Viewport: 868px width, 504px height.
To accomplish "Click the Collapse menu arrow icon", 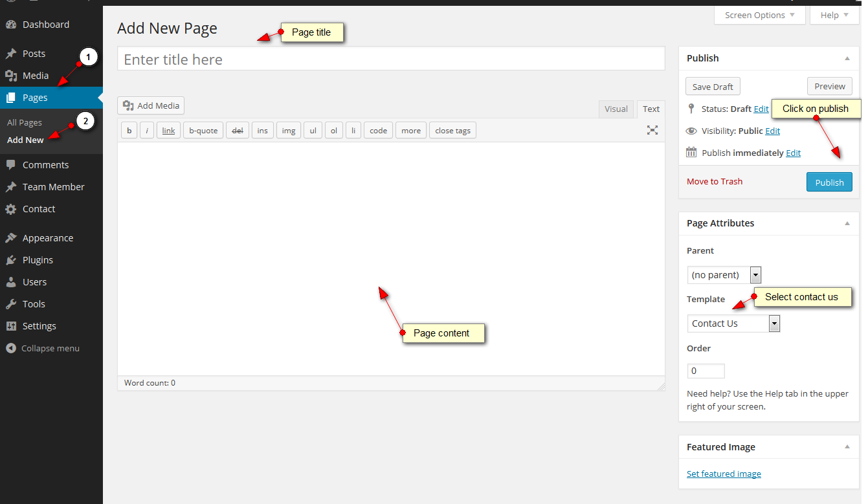I will [11, 348].
